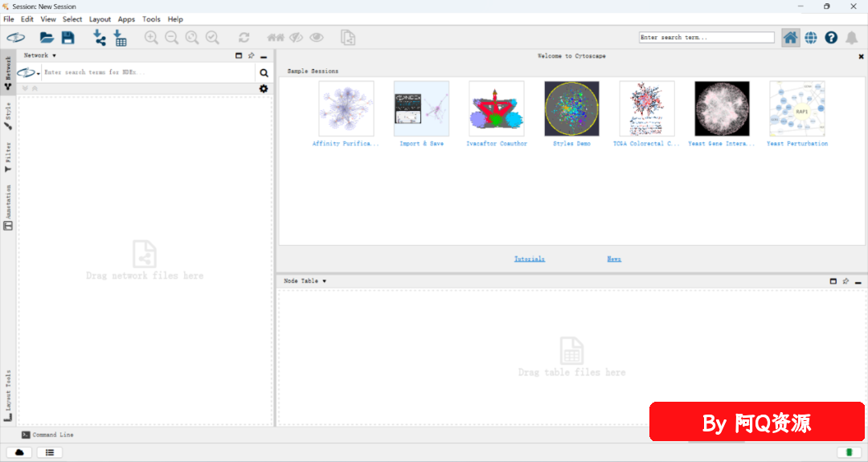
Task: Open the News link
Action: pos(614,259)
